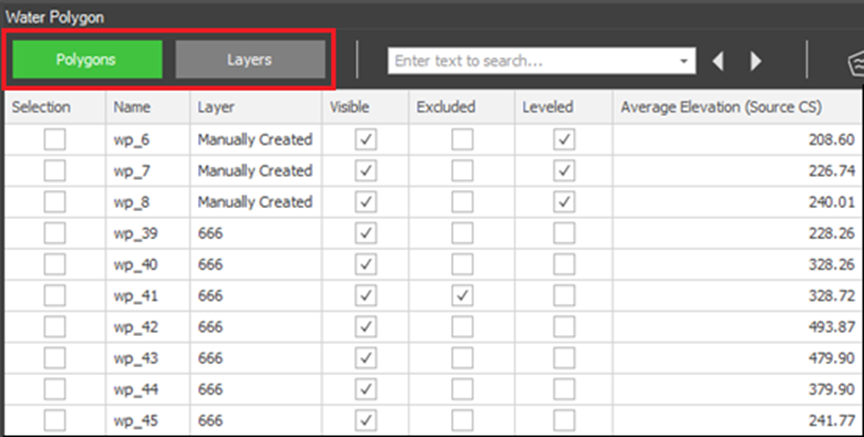This screenshot has height=437, width=864.
Task: Select the wp_7 name cell
Action: 148,171
